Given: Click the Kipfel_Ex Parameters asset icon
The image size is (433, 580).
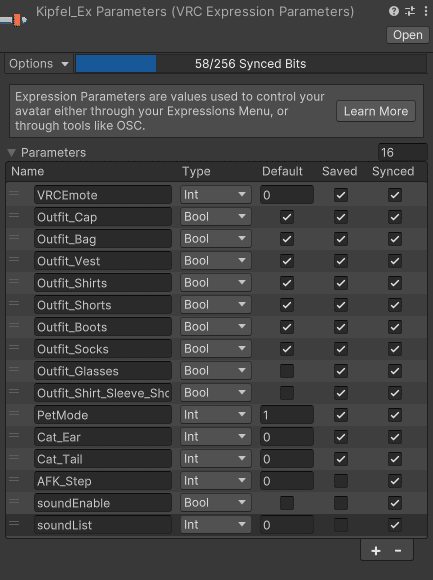Looking at the screenshot, I should (14, 20).
